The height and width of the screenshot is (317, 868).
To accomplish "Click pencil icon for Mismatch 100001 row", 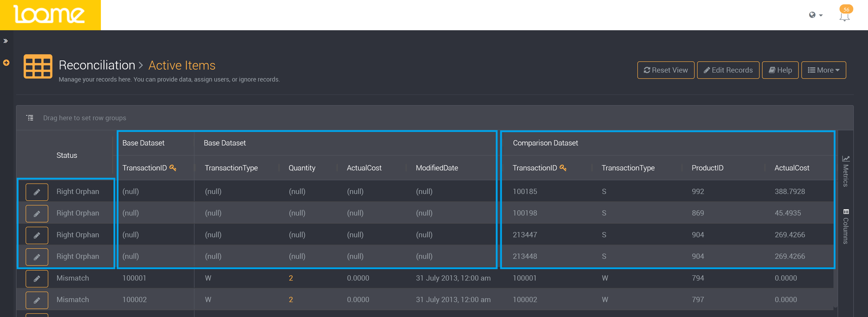I will coord(37,279).
